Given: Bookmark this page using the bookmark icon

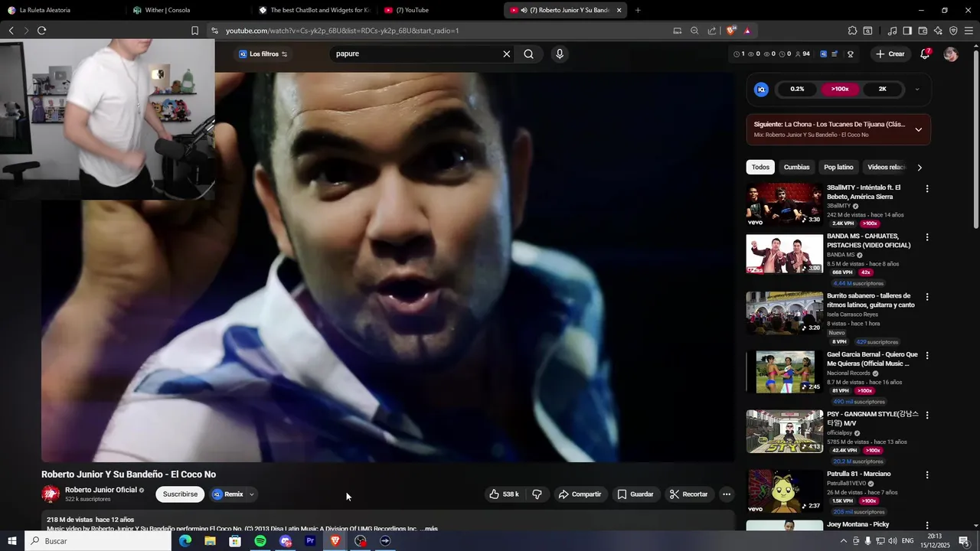Looking at the screenshot, I should click(x=194, y=31).
